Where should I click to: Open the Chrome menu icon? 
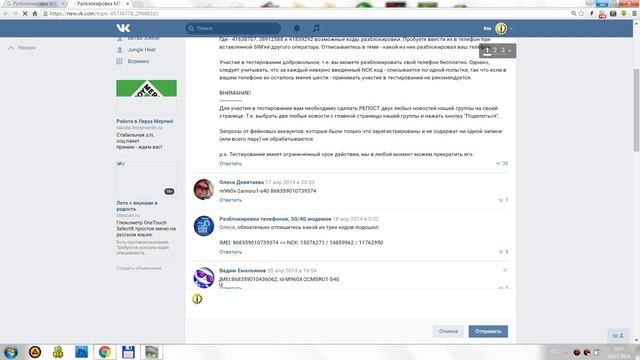(x=634, y=13)
